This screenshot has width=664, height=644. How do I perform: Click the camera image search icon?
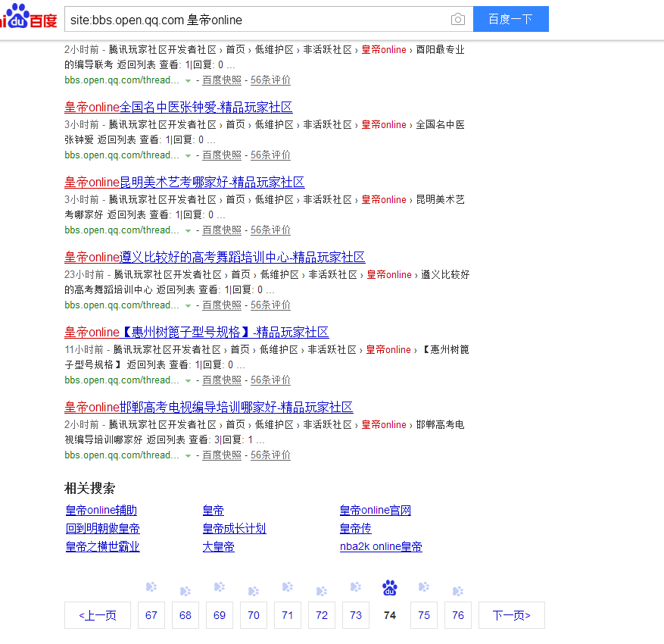457,20
